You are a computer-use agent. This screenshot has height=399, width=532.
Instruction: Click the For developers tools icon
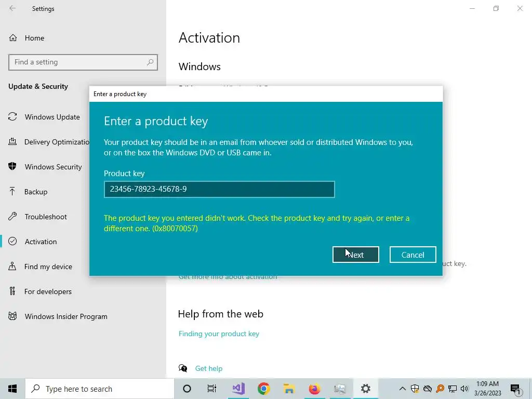coord(12,291)
